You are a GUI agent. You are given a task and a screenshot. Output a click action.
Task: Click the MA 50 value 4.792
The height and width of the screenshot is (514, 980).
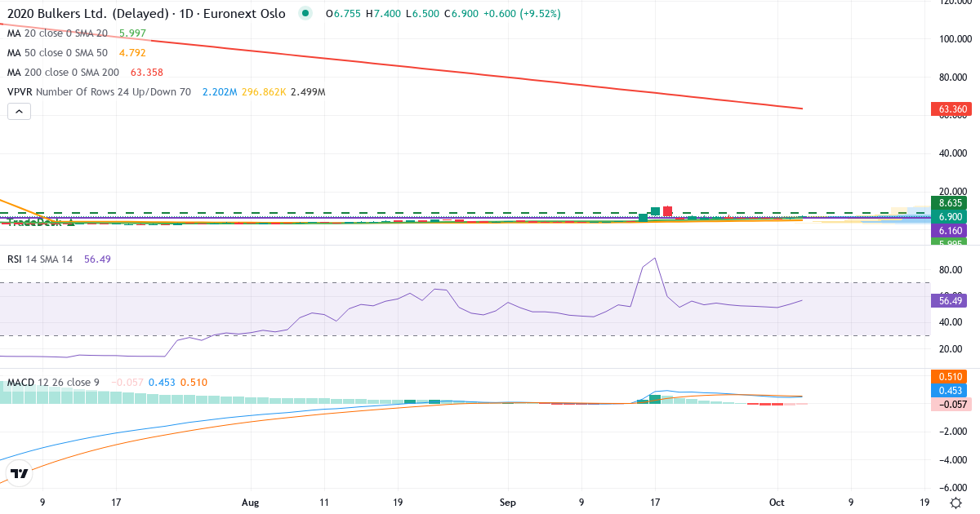[x=132, y=53]
